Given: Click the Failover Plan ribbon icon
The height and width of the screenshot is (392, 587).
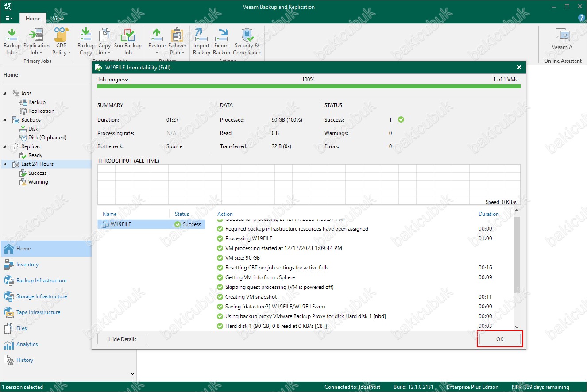Looking at the screenshot, I should (177, 41).
